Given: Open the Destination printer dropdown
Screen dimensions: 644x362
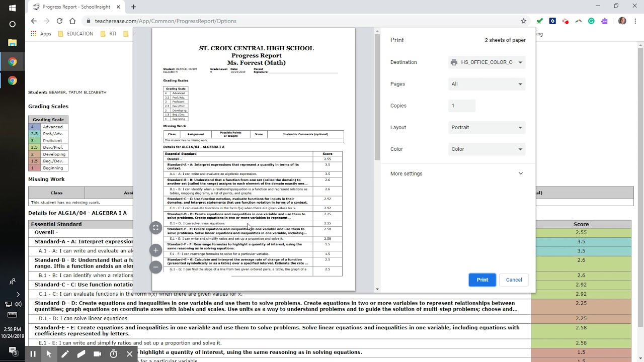Looking at the screenshot, I should (487, 62).
